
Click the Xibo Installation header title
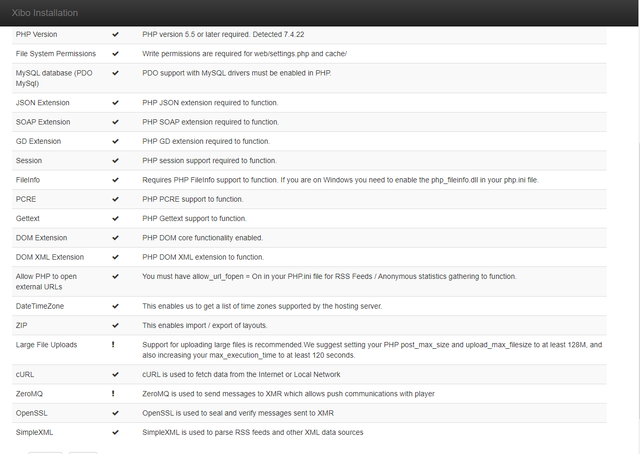pos(44,13)
